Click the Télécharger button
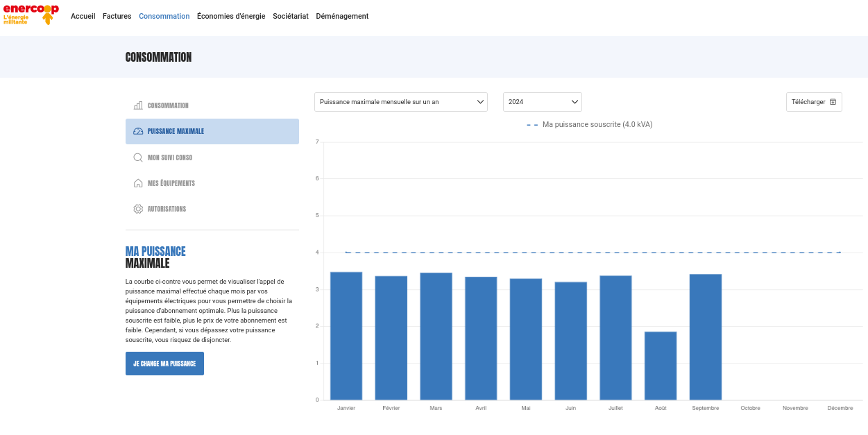The image size is (868, 435). (814, 102)
